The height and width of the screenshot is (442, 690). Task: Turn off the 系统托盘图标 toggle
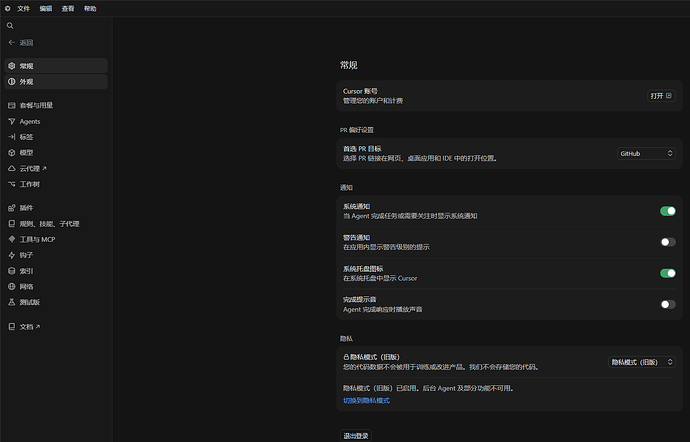tap(668, 273)
